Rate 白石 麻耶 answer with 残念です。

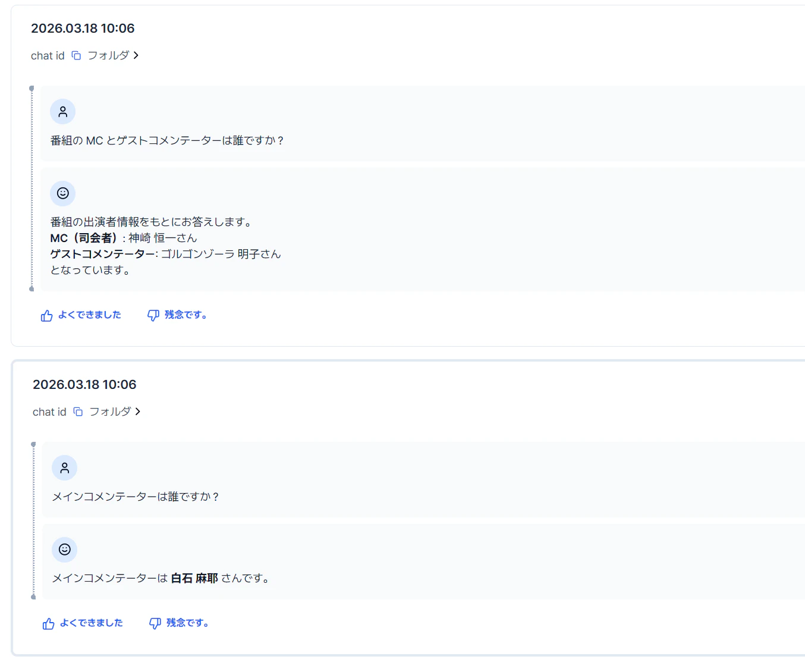coord(187,623)
